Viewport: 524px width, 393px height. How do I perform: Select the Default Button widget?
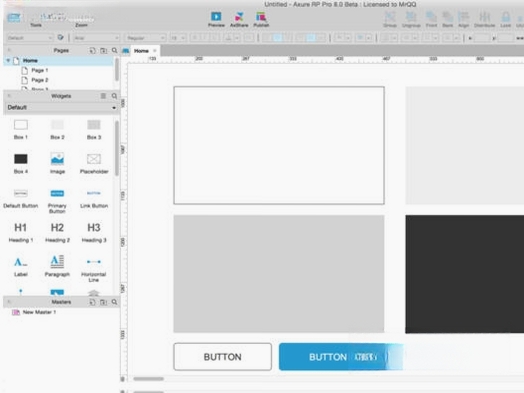(x=21, y=198)
